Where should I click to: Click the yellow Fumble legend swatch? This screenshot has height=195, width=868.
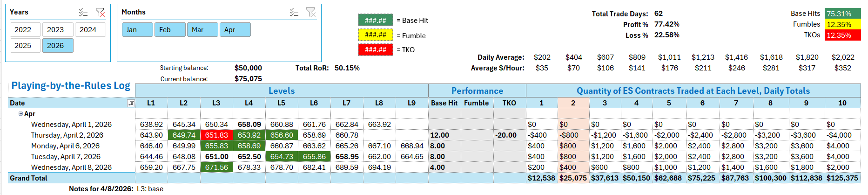pos(376,35)
